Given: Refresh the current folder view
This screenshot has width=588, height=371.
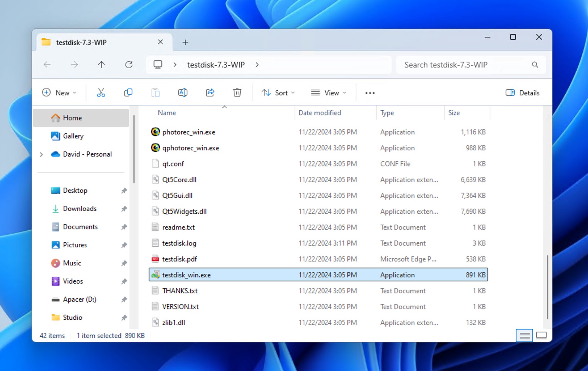Looking at the screenshot, I should pyautogui.click(x=129, y=64).
